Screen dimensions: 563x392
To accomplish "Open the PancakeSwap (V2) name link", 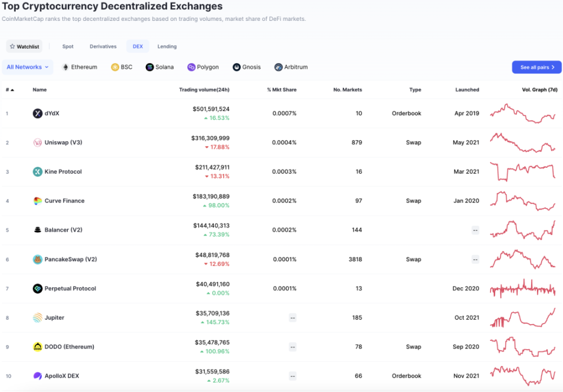I will point(71,259).
